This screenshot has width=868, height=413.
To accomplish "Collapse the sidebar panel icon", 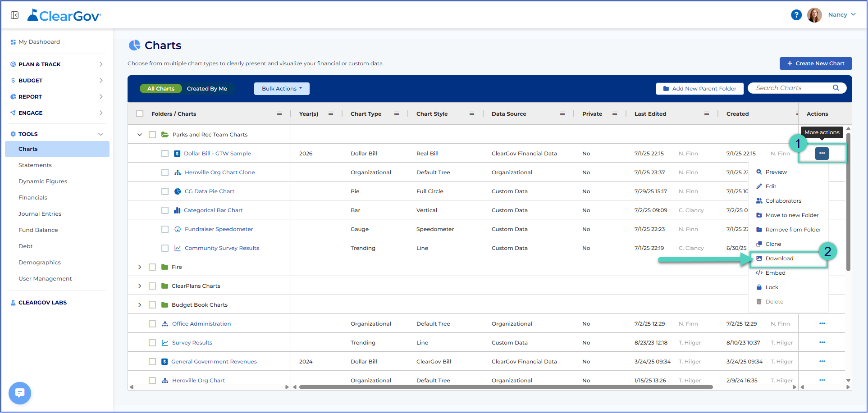I will 15,15.
